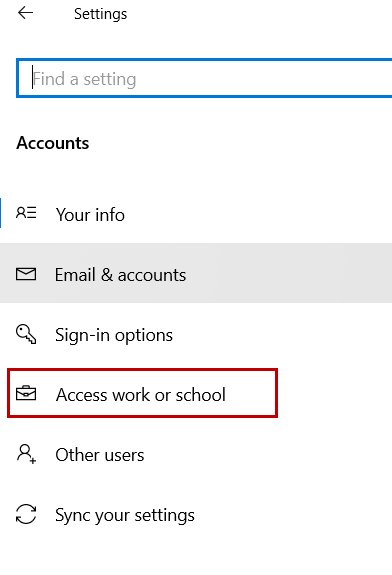Open the Your info page
The height and width of the screenshot is (575, 392).
[x=90, y=215]
